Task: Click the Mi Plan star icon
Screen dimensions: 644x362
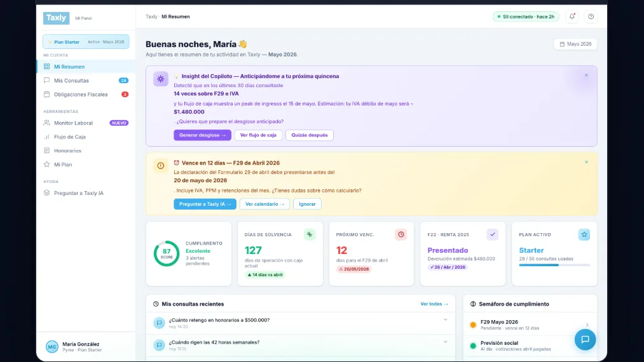Action: 47,164
